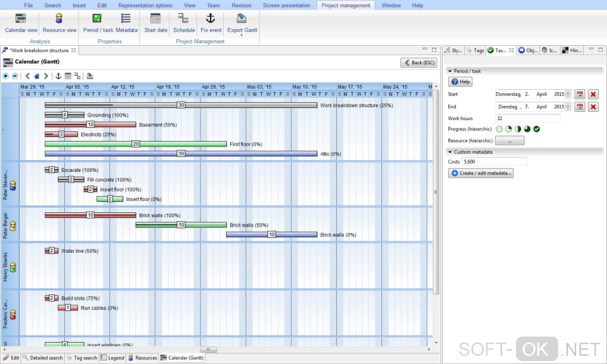Clear the Start date with red X
Image resolution: width=607 pixels, height=364 pixels.
click(x=593, y=94)
